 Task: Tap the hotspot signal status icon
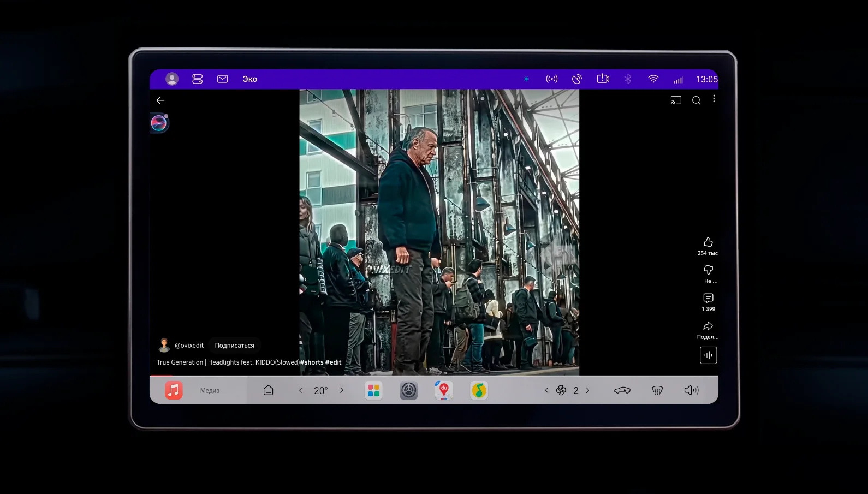(552, 79)
